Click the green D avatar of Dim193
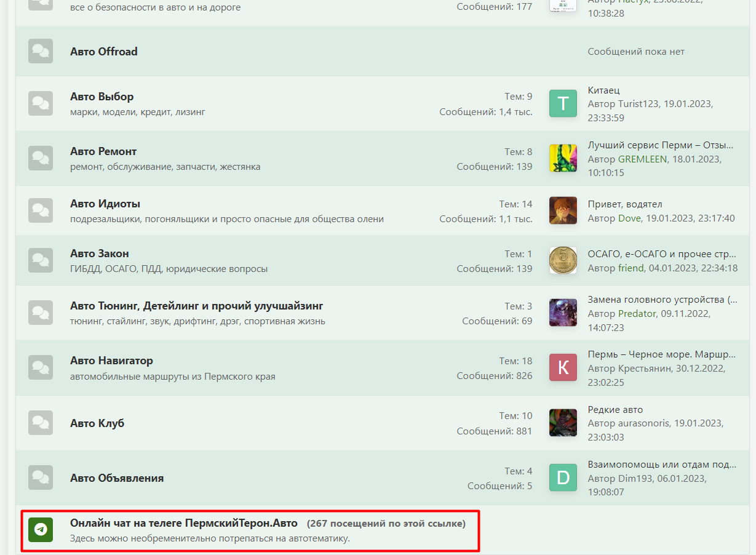 [563, 477]
